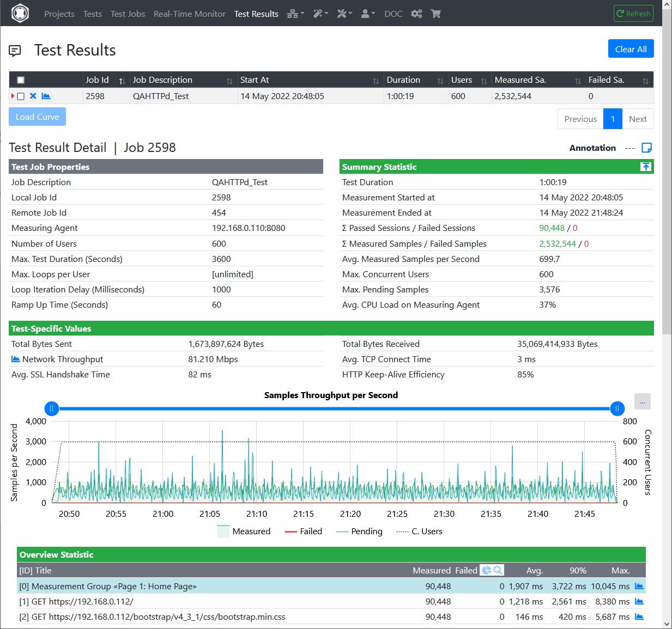Tick the select-all checkbox in table header
Viewport: 672px width, 629px height.
[x=21, y=80]
